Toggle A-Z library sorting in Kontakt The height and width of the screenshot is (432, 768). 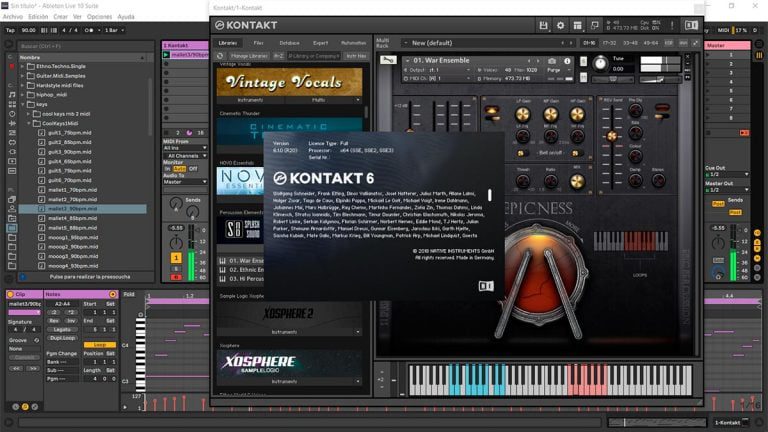coord(279,56)
